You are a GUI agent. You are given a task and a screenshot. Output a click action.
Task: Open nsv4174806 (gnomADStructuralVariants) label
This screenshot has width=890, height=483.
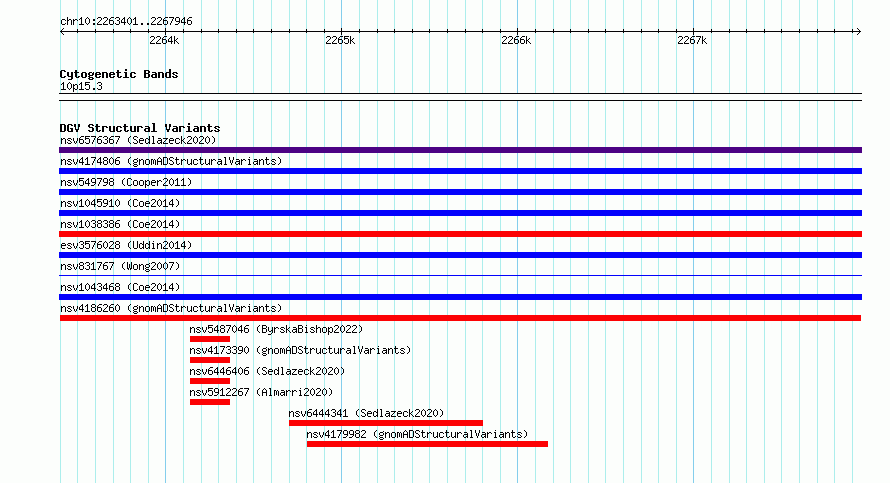click(x=171, y=161)
